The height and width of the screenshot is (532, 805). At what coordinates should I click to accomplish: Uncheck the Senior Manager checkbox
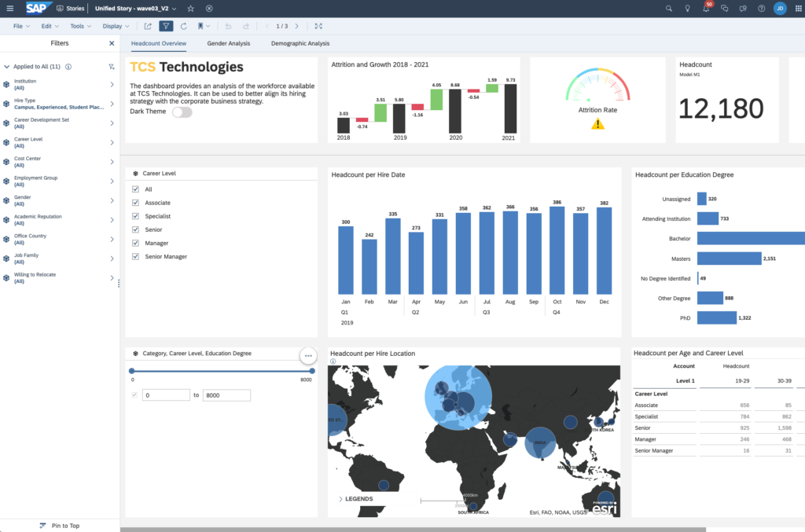pyautogui.click(x=135, y=256)
